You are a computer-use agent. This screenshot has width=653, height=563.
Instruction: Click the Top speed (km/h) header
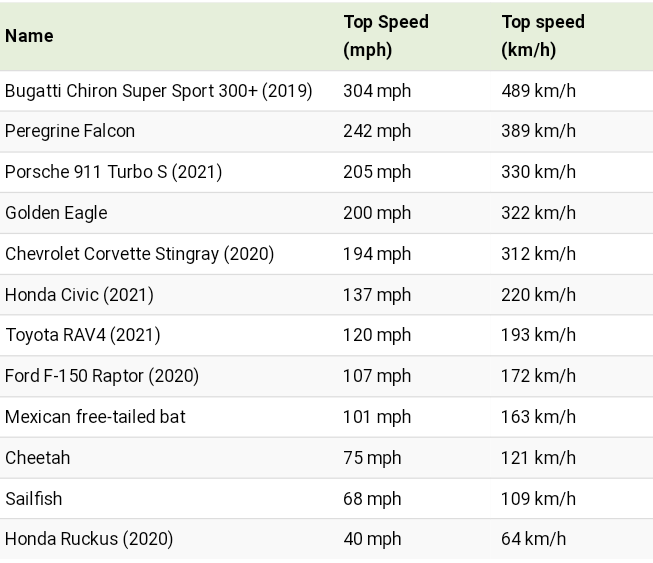click(543, 36)
